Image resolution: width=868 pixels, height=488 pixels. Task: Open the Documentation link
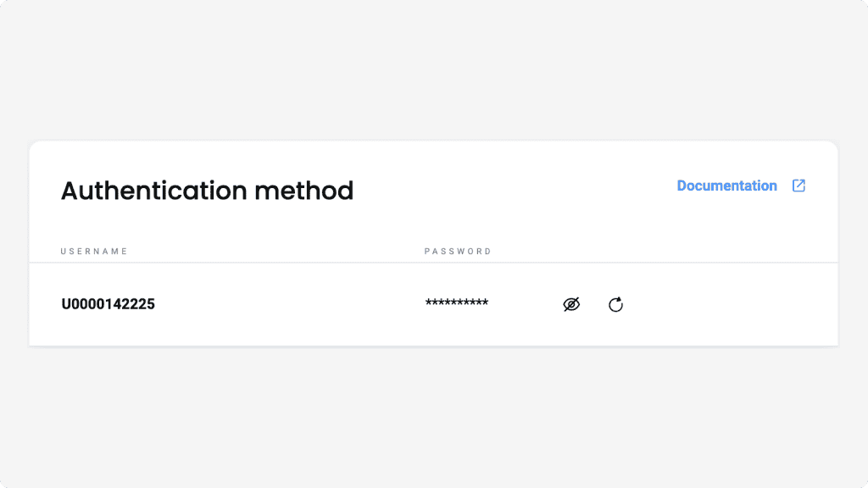pos(726,186)
